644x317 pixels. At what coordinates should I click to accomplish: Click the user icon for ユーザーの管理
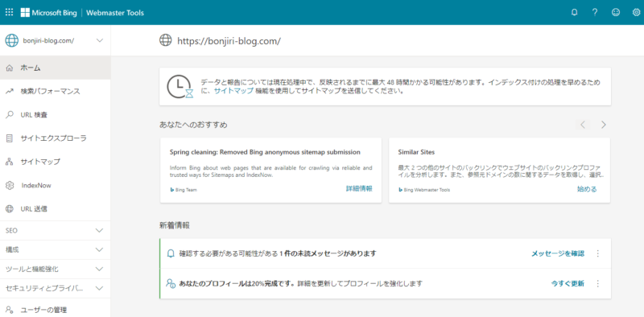pos(10,310)
